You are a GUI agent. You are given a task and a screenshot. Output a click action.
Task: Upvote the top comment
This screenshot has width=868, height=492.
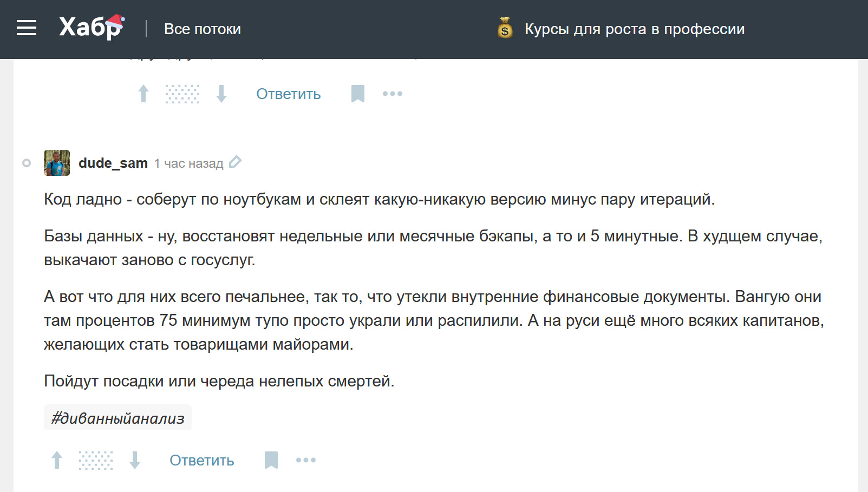pyautogui.click(x=143, y=94)
